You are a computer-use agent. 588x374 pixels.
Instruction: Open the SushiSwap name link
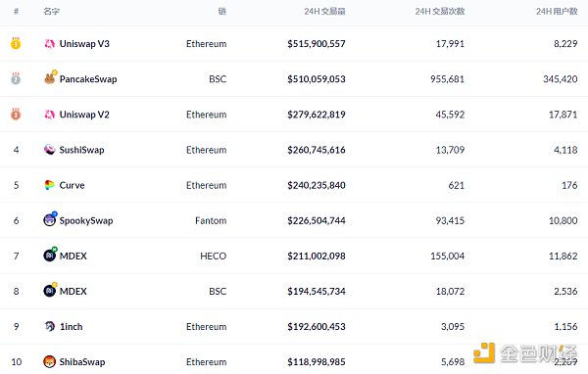tap(81, 150)
